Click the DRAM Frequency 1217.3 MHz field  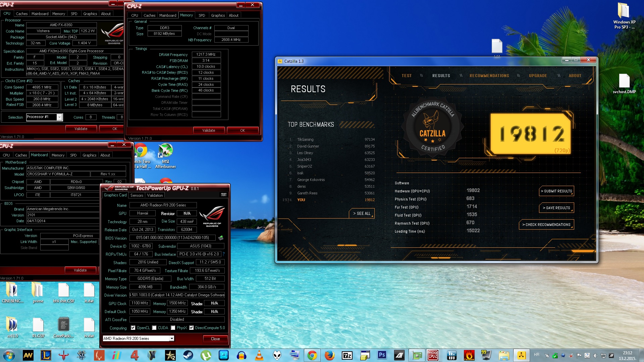(206, 54)
